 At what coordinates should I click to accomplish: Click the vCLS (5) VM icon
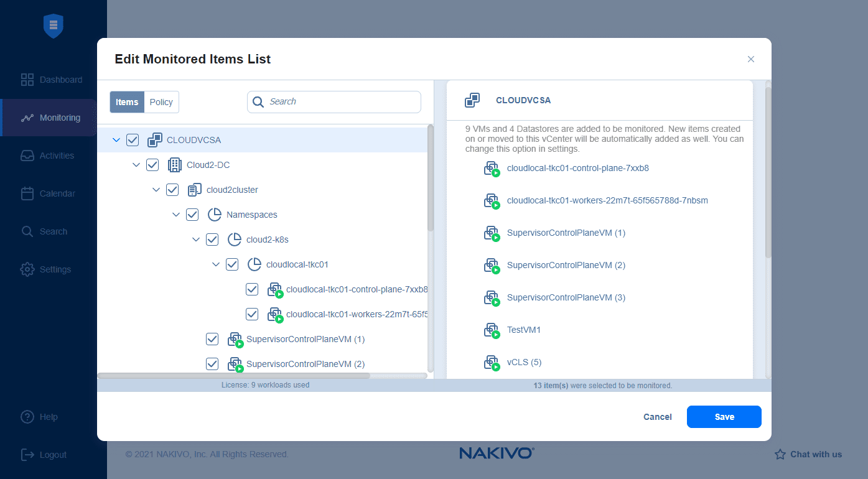492,363
